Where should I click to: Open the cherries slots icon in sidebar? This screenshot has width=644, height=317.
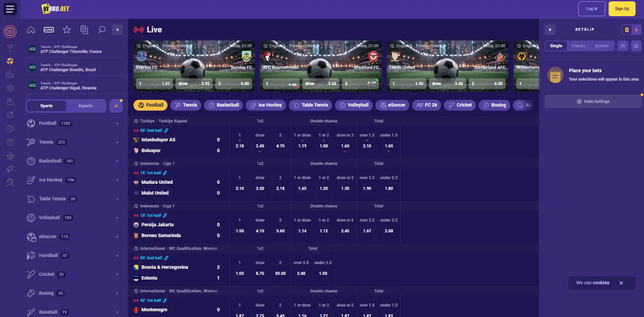click(x=10, y=102)
